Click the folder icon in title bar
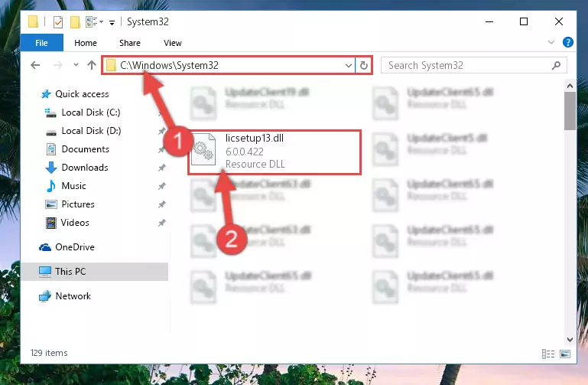Viewport: 588px width, 385px height. (x=34, y=21)
